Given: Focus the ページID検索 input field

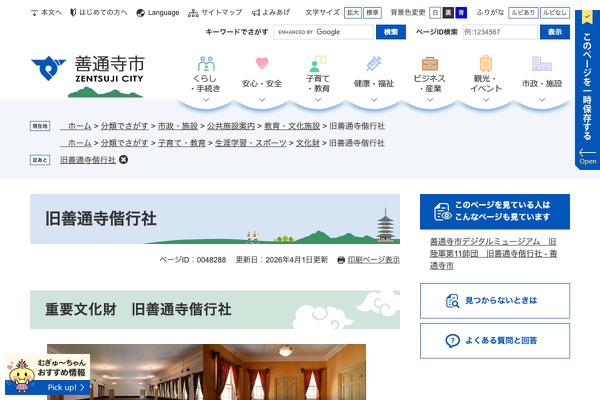Looking at the screenshot, I should pos(500,32).
